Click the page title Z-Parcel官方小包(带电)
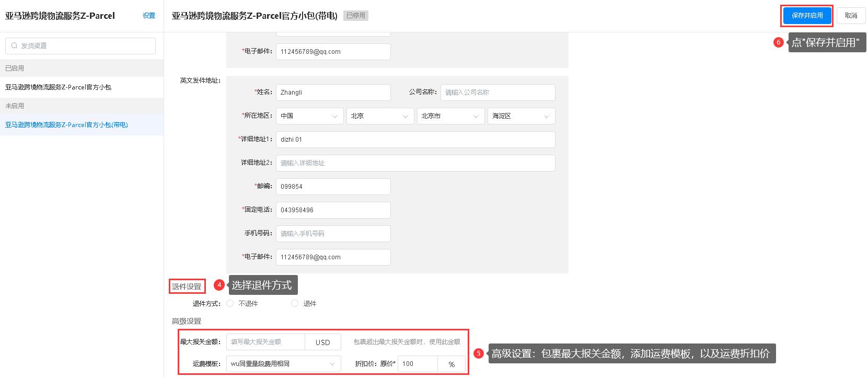 coord(254,16)
